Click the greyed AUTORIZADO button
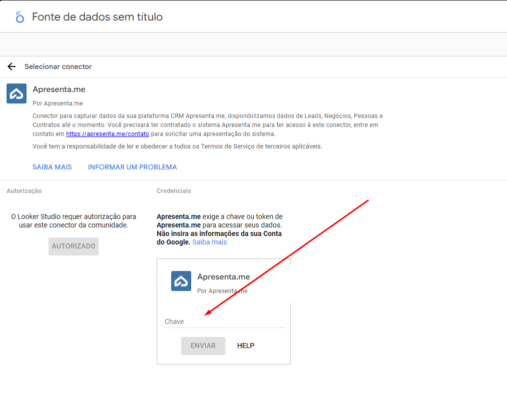Screen dimensions: 507x420 74,246
